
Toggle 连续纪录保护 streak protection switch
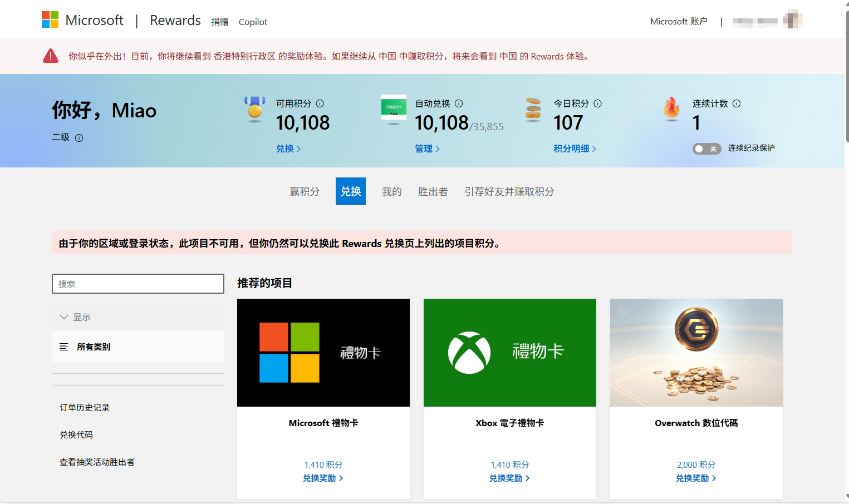[x=706, y=149]
